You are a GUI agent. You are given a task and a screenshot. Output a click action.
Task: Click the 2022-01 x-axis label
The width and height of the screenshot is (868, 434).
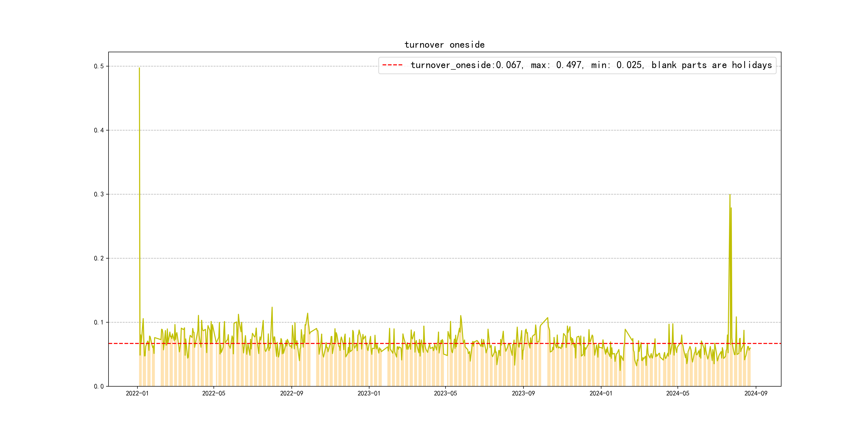pos(137,394)
